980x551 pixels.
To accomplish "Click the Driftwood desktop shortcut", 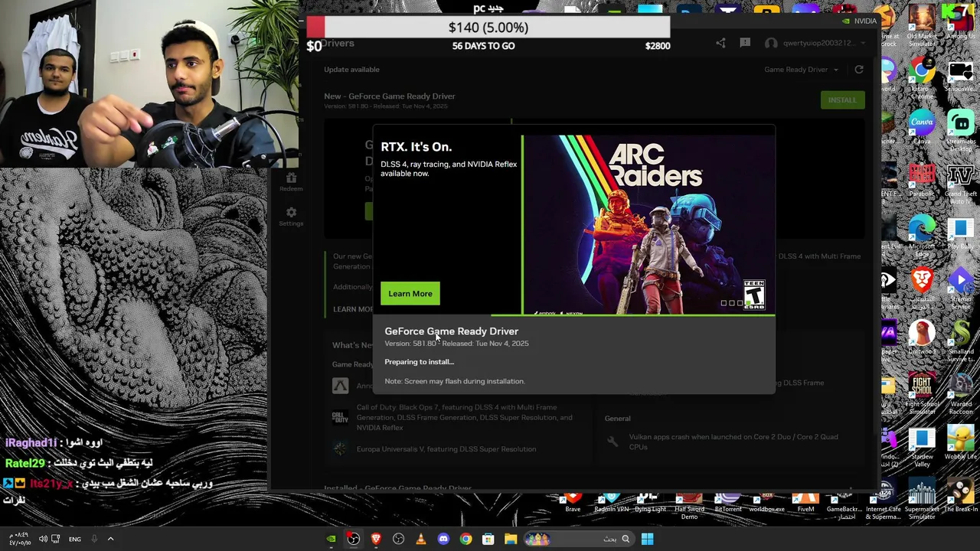I will pyautogui.click(x=922, y=337).
